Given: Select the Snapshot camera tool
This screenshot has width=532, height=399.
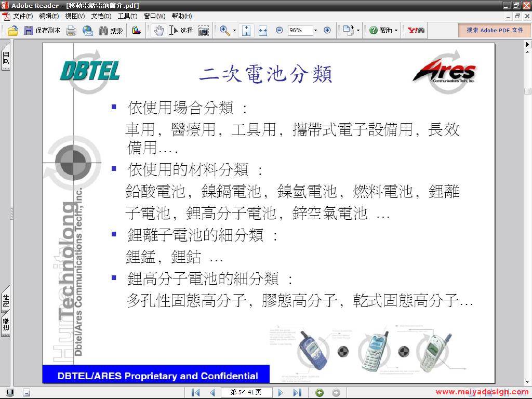Looking at the screenshot, I should (x=203, y=31).
